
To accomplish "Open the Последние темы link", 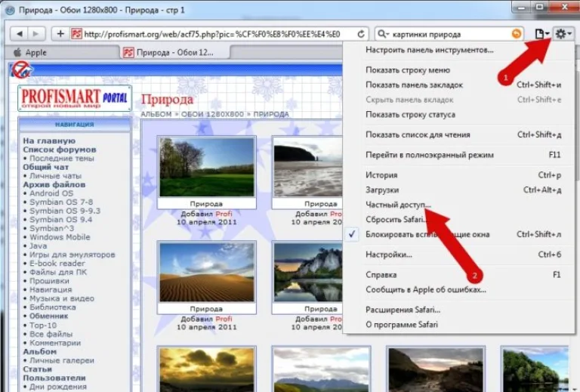I will [x=62, y=159].
